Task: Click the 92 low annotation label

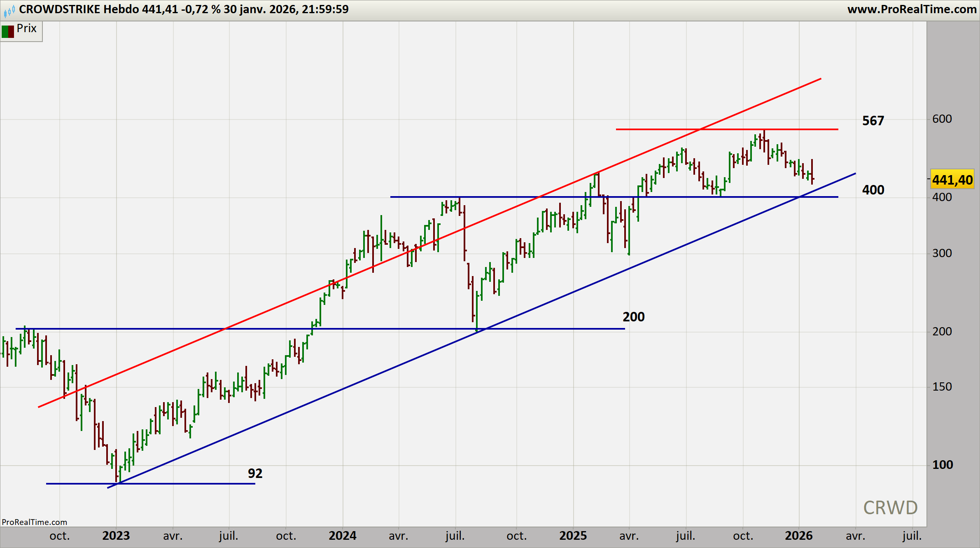Action: [255, 473]
